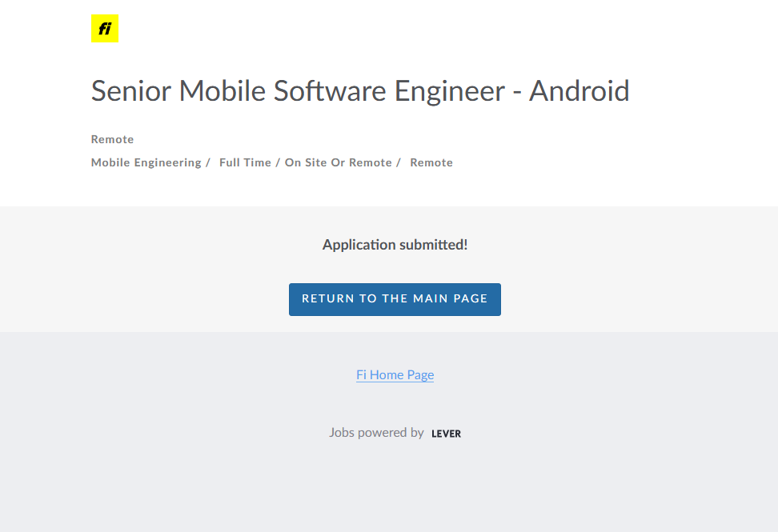
Task: Click the Lever logo in the footer
Action: pos(446,434)
